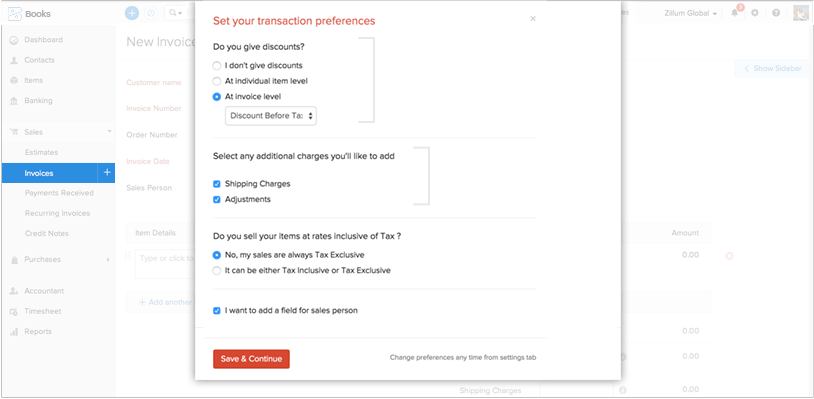Open the notifications bell icon
Viewport: 814px width, 399px height.
735,13
